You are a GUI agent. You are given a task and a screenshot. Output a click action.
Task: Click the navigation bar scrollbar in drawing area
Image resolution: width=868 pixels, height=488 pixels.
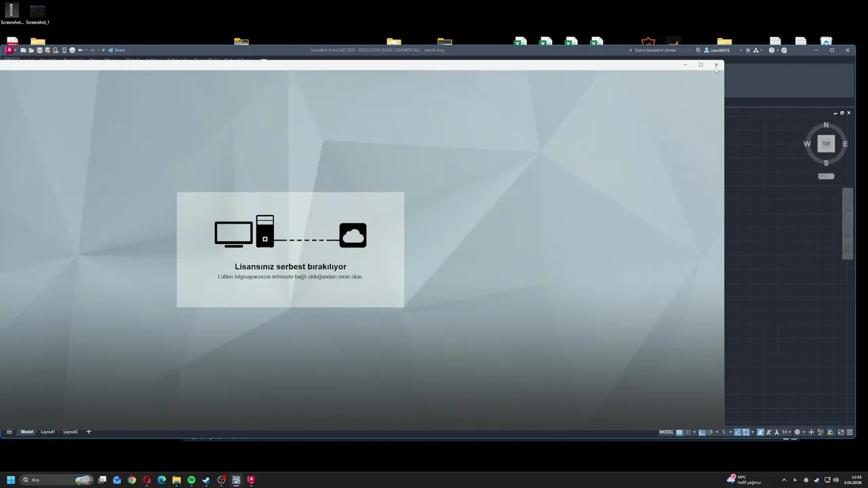click(x=848, y=224)
